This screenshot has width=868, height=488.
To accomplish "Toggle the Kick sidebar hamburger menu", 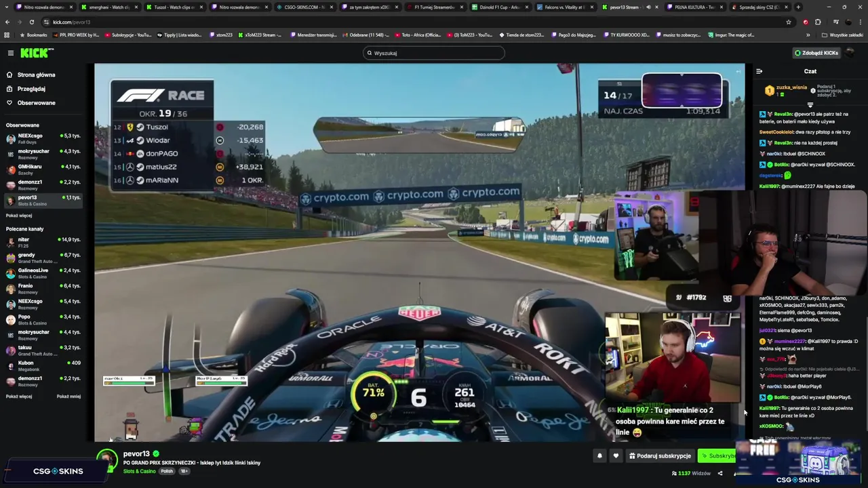I will point(10,53).
